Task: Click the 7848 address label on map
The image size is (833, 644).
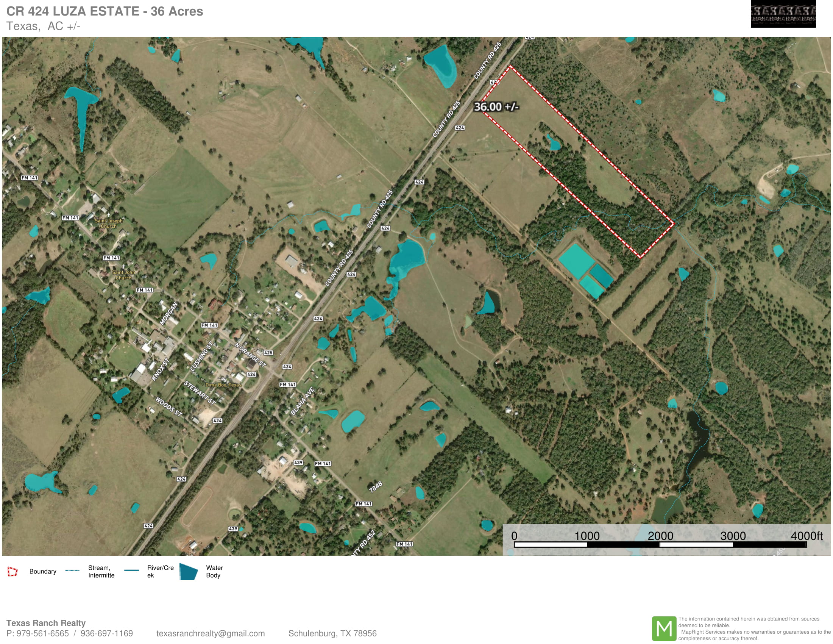Action: click(x=375, y=487)
